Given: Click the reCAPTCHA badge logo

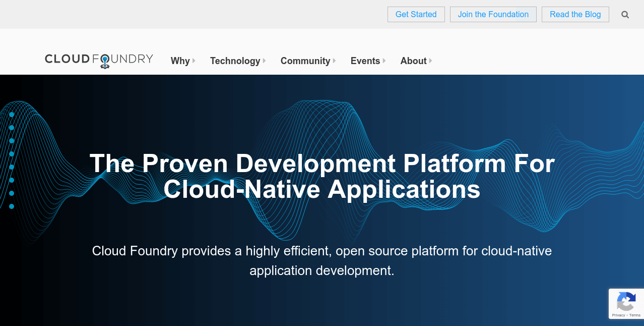Looking at the screenshot, I should click(626, 302).
